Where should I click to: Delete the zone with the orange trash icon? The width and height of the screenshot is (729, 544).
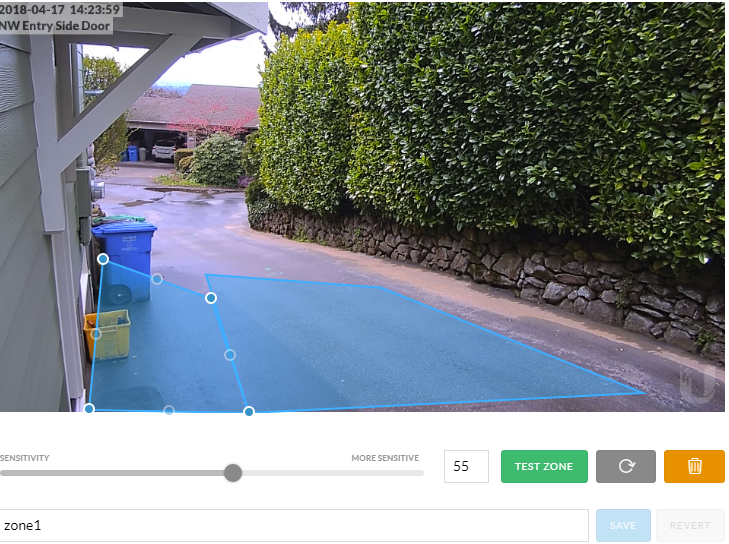[694, 466]
